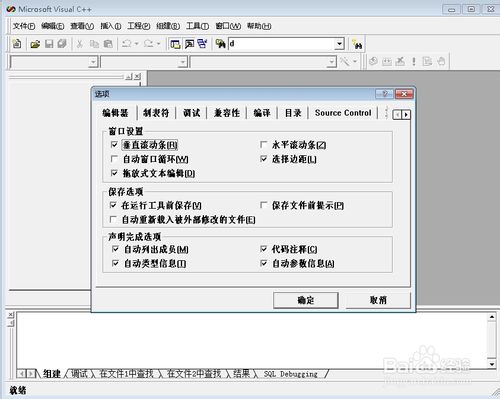The image size is (500, 399).
Task: Expand the third WizardBar members combo box
Action: tap(331, 62)
